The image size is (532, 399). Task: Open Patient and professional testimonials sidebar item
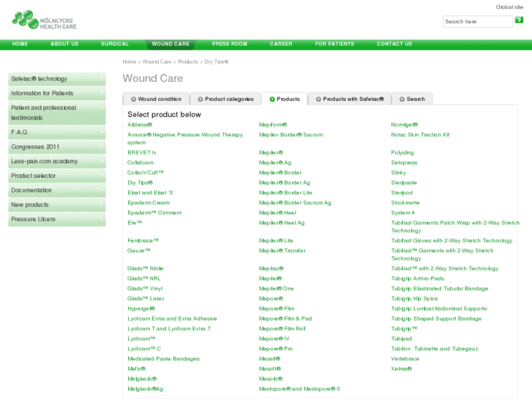(x=57, y=113)
